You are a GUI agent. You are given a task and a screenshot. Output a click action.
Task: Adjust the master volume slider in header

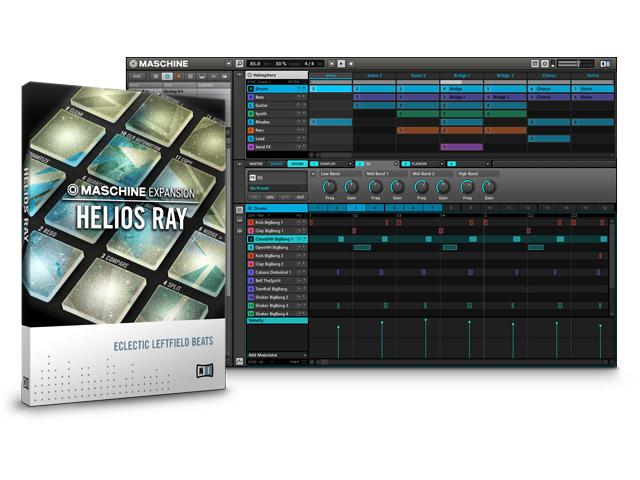[575, 64]
